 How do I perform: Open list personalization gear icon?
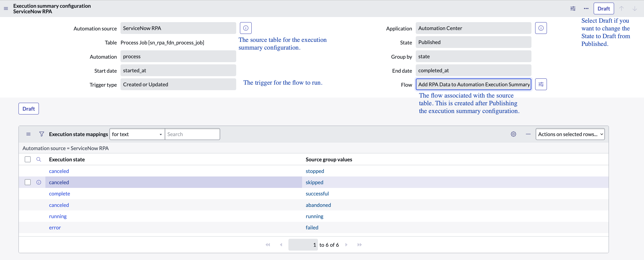(513, 134)
